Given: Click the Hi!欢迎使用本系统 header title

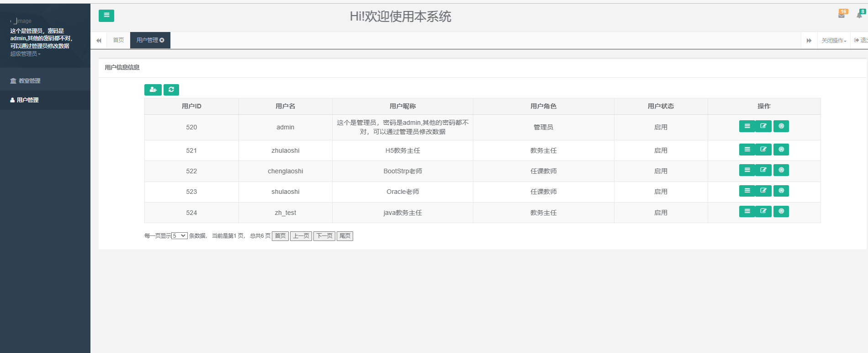Looking at the screenshot, I should coord(401,16).
